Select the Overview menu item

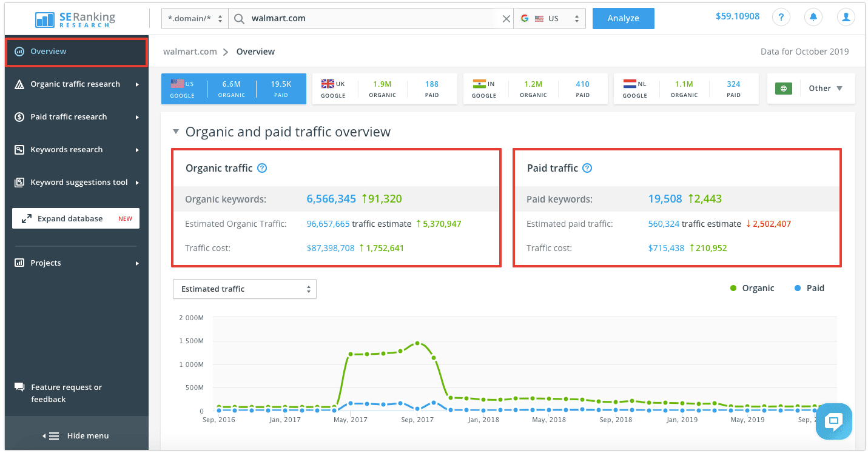tap(76, 52)
